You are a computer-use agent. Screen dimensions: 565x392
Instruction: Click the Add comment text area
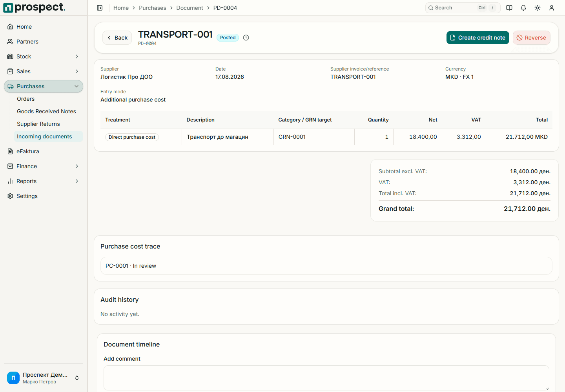(x=326, y=378)
